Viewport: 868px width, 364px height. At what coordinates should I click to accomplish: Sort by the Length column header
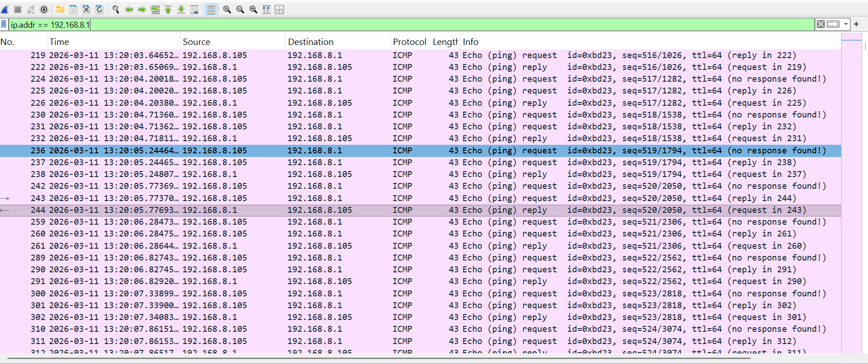(x=445, y=42)
